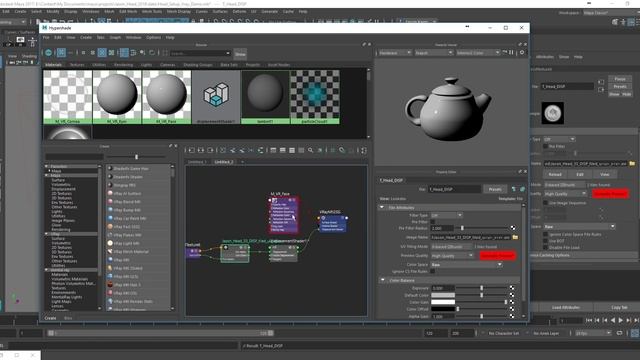This screenshot has height=360, width=640.
Task: Click go to start button in playback controls
Action: click(x=589, y=320)
